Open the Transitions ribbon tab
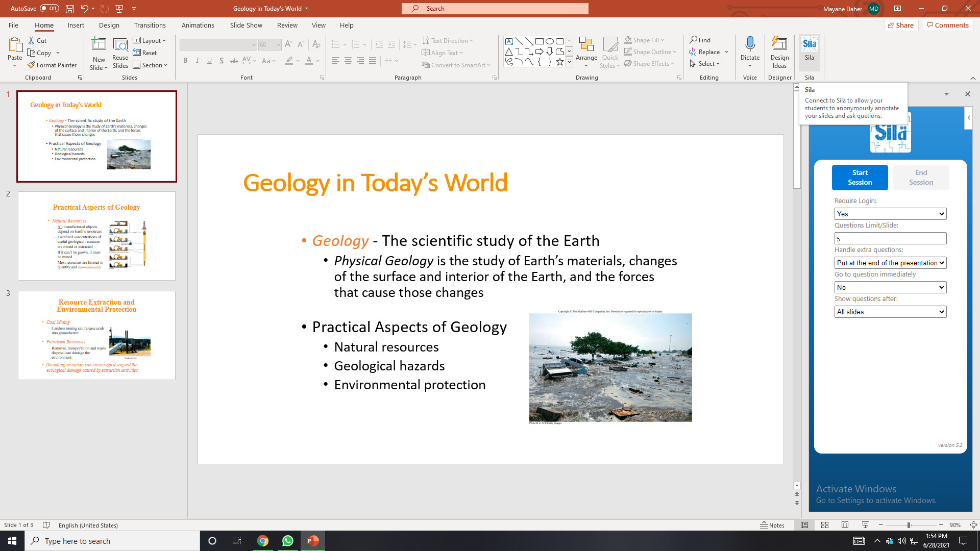 [x=150, y=25]
